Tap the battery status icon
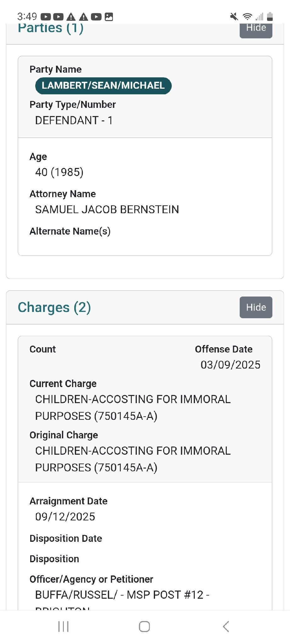Viewport: 290px width, 644px height. (270, 16)
